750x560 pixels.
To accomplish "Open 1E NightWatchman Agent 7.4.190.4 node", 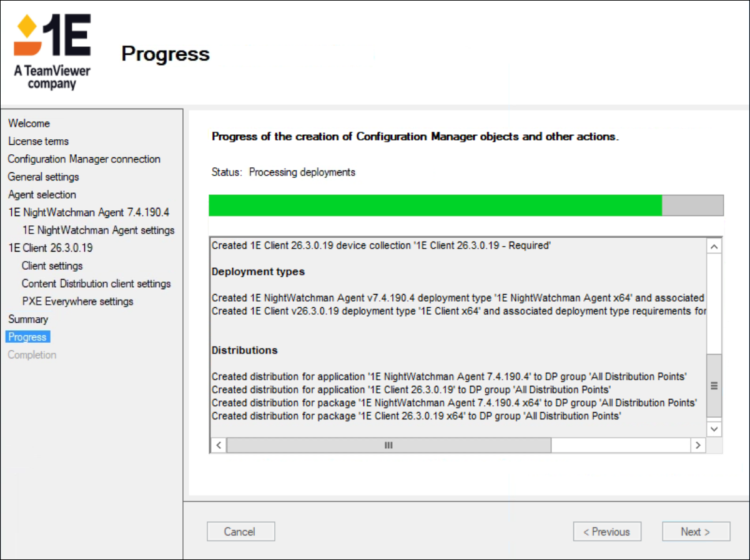I will click(x=89, y=212).
